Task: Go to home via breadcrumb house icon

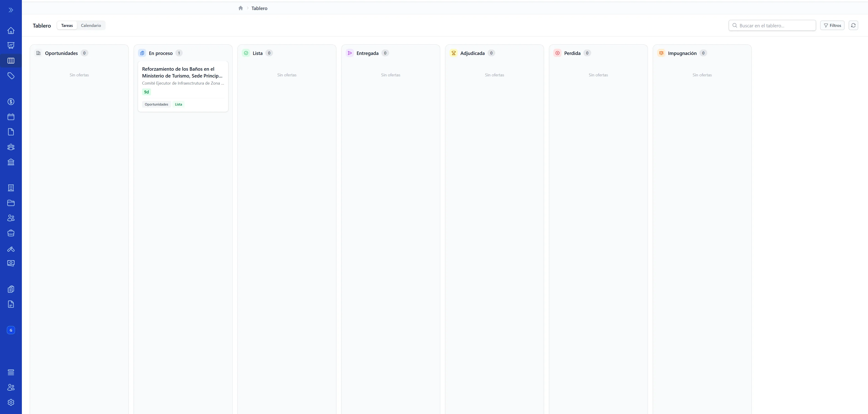Action: [241, 8]
